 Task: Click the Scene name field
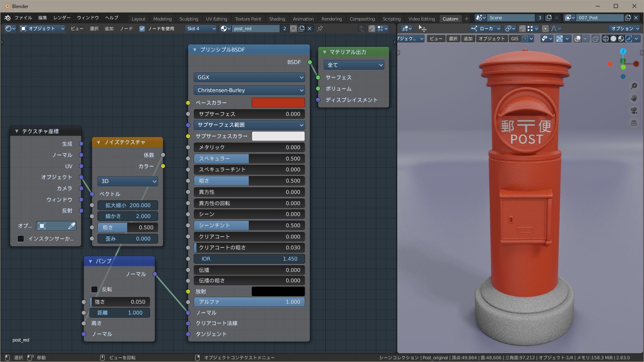point(511,18)
